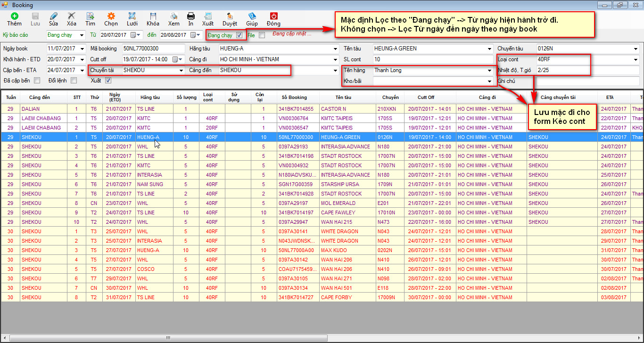Open the Xem preview icon
The width and height of the screenshot is (644, 343).
pos(173,16)
